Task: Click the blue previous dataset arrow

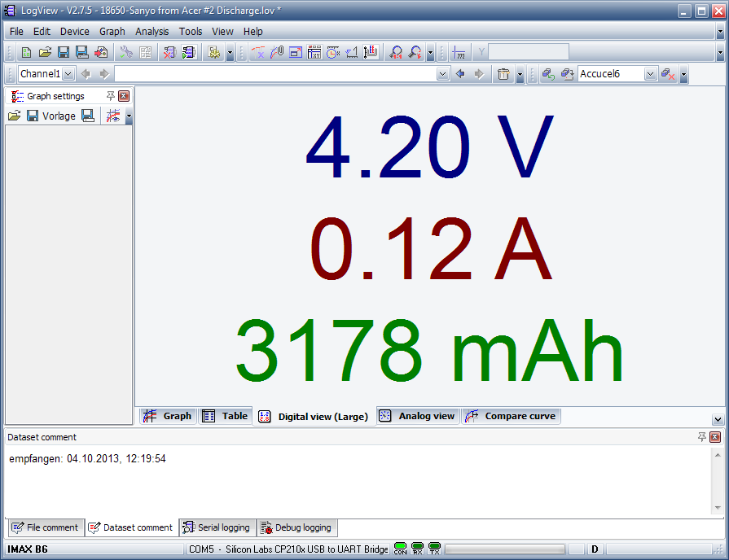Action: [x=460, y=74]
